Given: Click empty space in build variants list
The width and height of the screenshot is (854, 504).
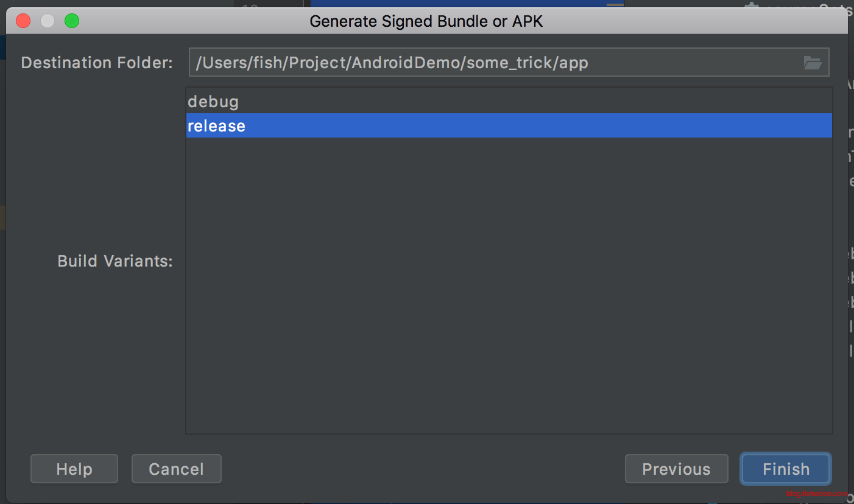Looking at the screenshot, I should coord(509,286).
